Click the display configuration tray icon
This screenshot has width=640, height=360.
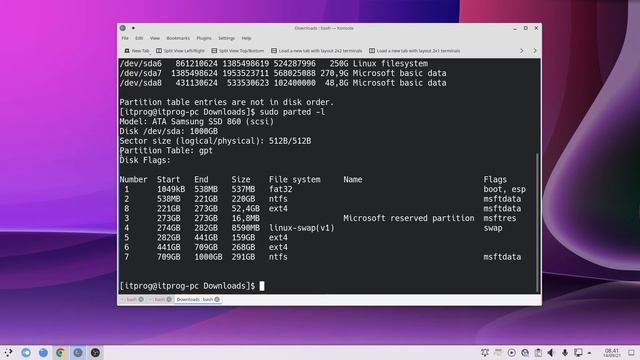[x=578, y=353]
